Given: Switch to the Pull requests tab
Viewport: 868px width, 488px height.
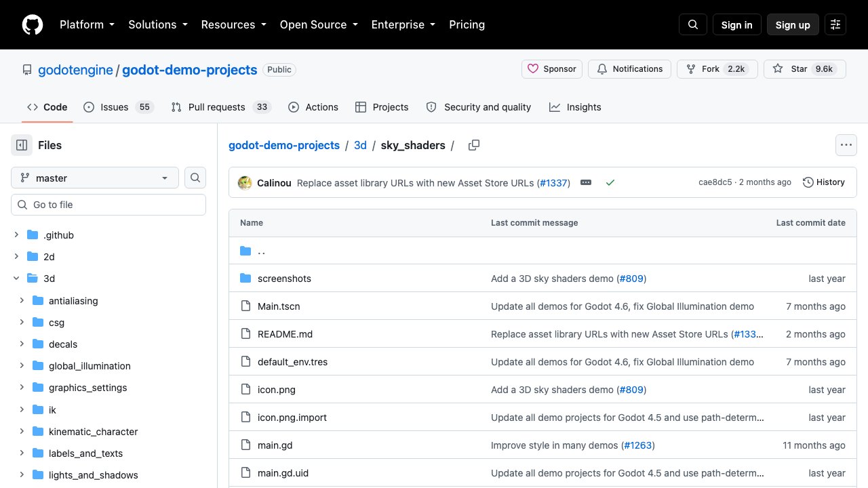Looking at the screenshot, I should 221,107.
